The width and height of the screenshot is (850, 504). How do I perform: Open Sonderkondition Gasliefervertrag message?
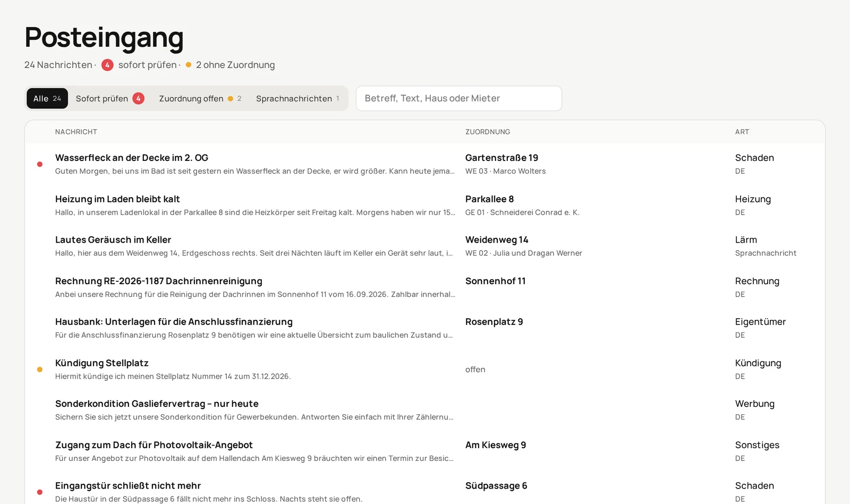tap(157, 404)
